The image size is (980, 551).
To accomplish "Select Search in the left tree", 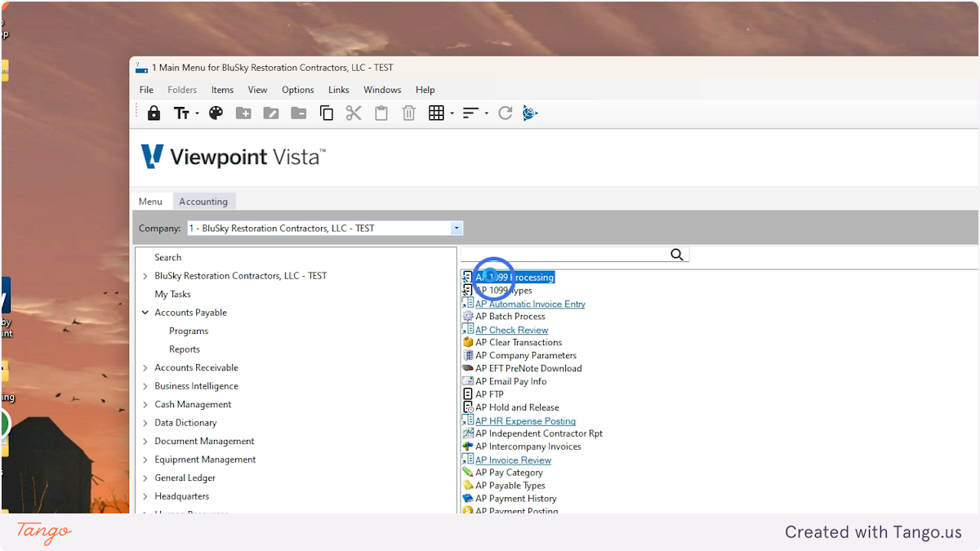I will [167, 257].
